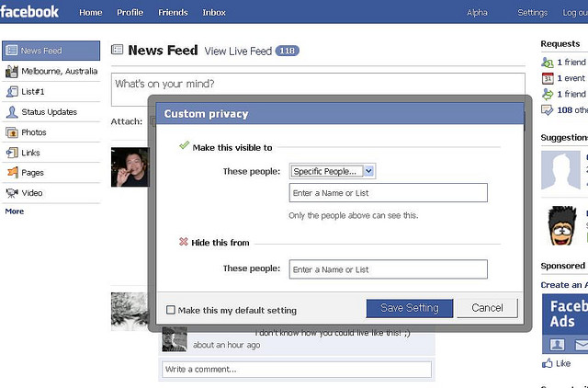Go to Profile in top navigation
This screenshot has height=388, width=588.
130,12
